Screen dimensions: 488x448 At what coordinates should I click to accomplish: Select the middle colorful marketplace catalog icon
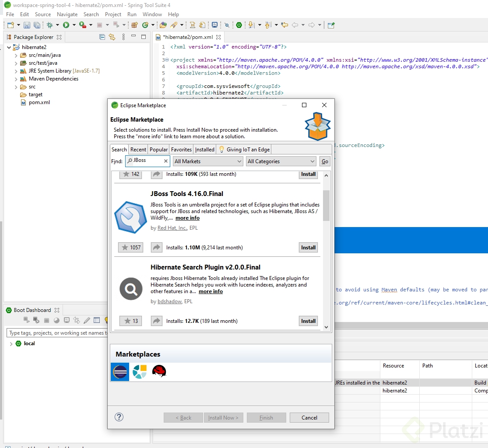point(140,371)
